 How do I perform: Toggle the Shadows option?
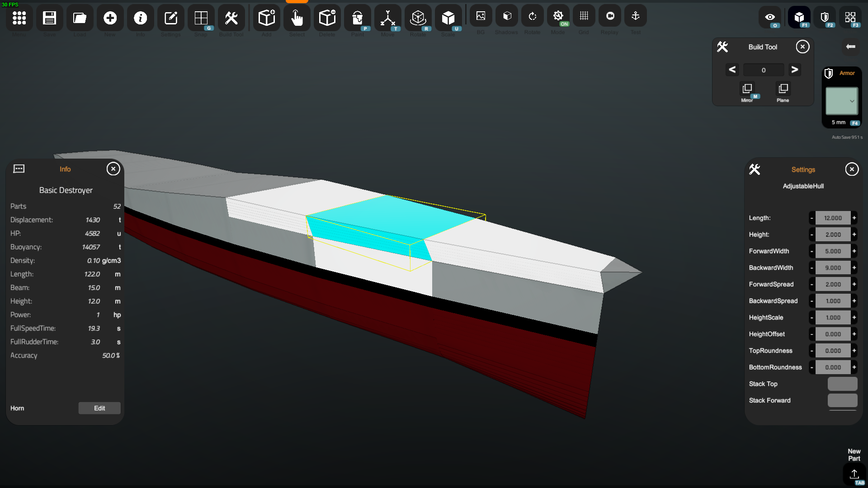507,16
